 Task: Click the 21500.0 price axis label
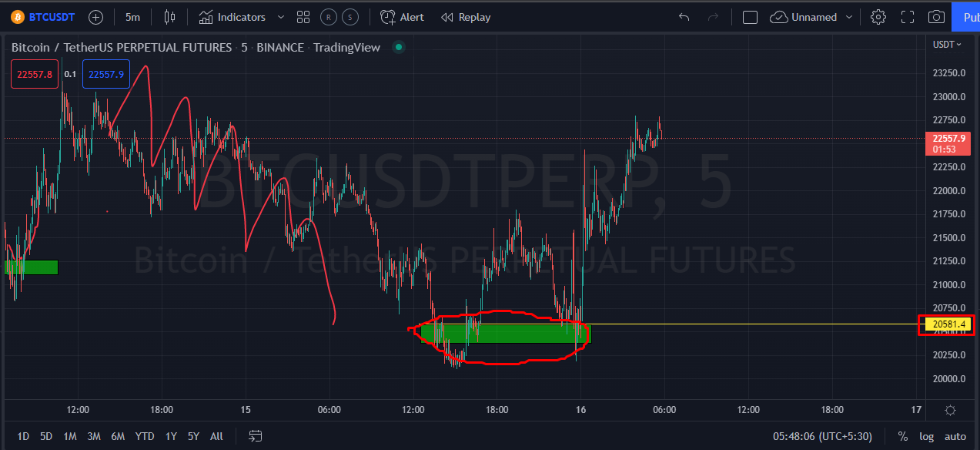click(x=948, y=237)
